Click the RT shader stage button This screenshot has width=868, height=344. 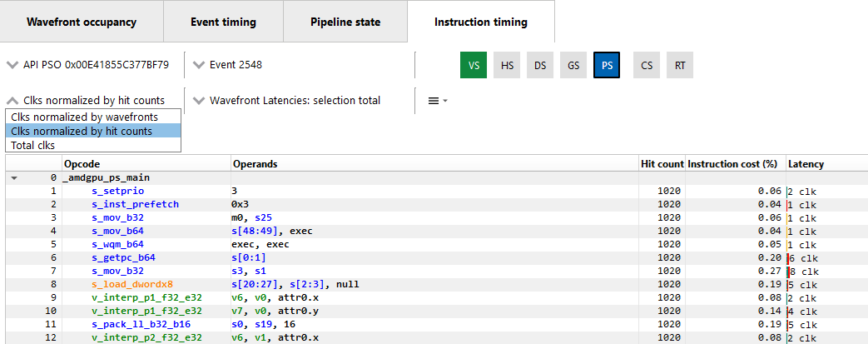coord(680,65)
